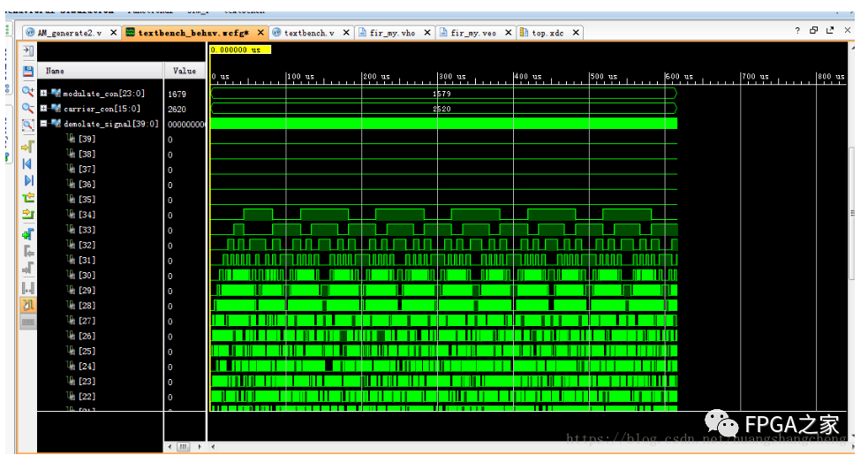The width and height of the screenshot is (868, 463).
Task: Go to time zero in waveform
Action: (27, 164)
